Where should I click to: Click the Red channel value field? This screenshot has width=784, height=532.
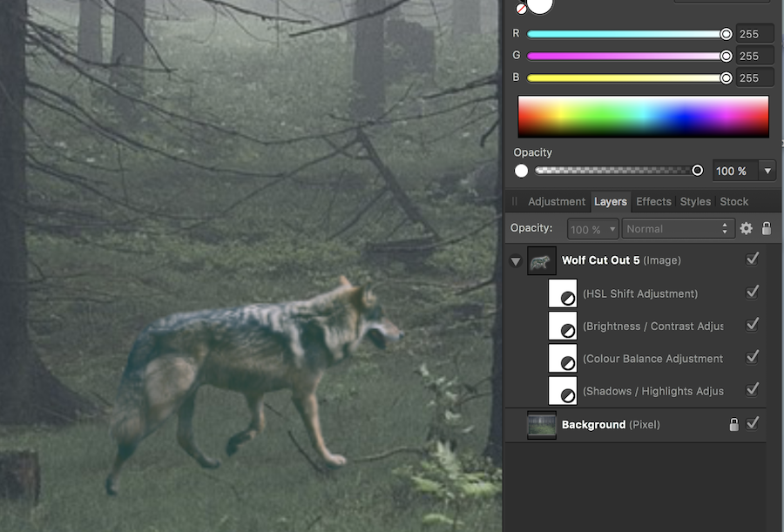point(754,34)
